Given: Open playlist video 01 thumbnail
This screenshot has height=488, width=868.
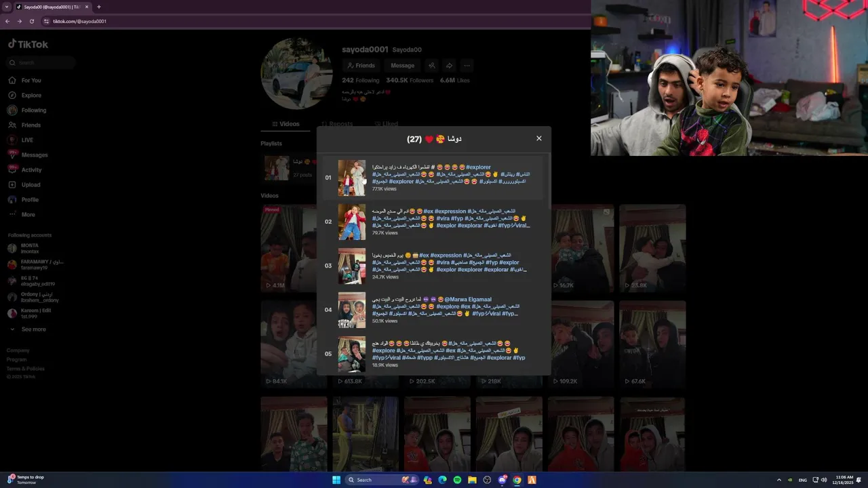Looking at the screenshot, I should point(352,178).
